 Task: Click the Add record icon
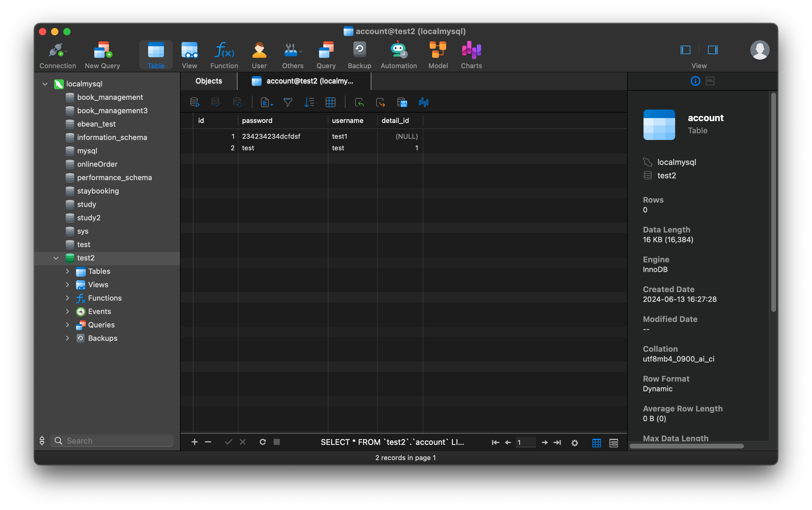coord(194,441)
